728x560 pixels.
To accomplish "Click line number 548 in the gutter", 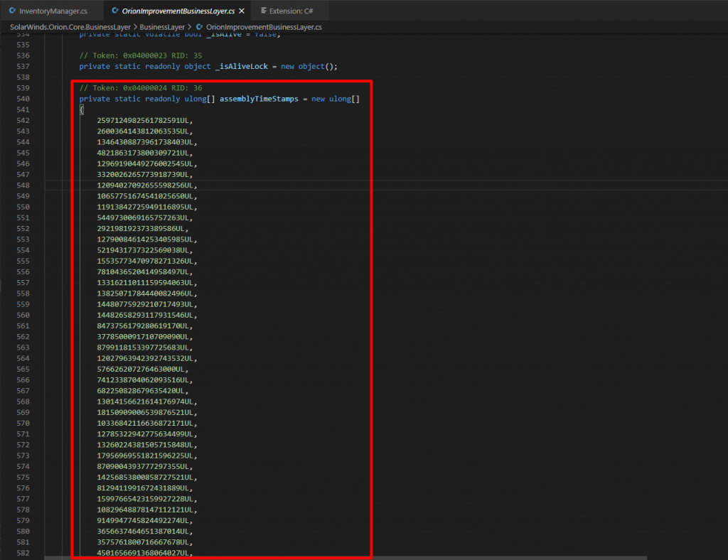I will coord(23,185).
